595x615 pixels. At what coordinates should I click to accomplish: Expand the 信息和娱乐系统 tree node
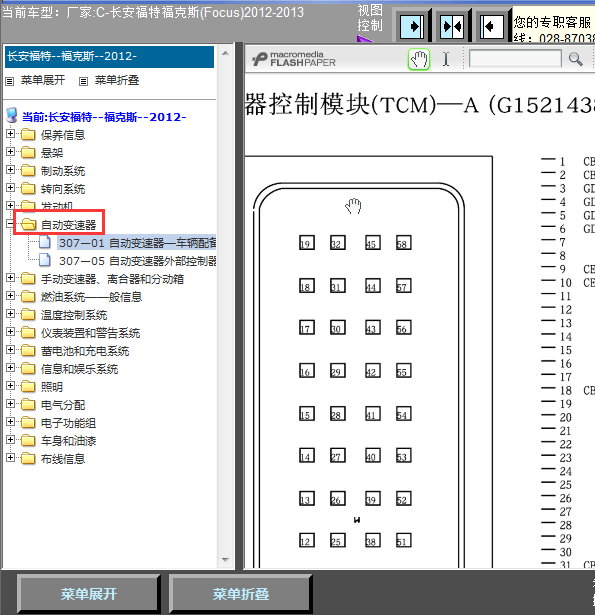click(10, 368)
